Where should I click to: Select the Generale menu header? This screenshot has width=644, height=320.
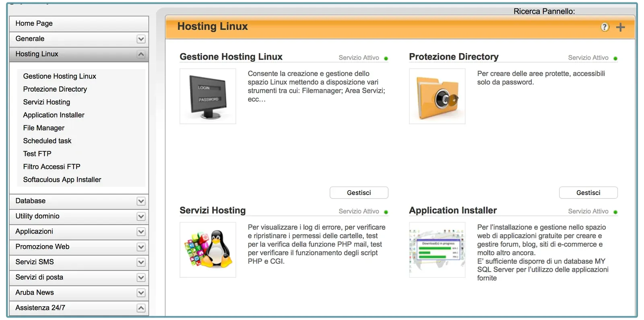click(79, 39)
